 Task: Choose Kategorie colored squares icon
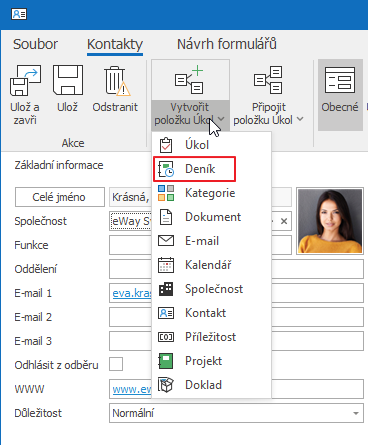coord(166,193)
